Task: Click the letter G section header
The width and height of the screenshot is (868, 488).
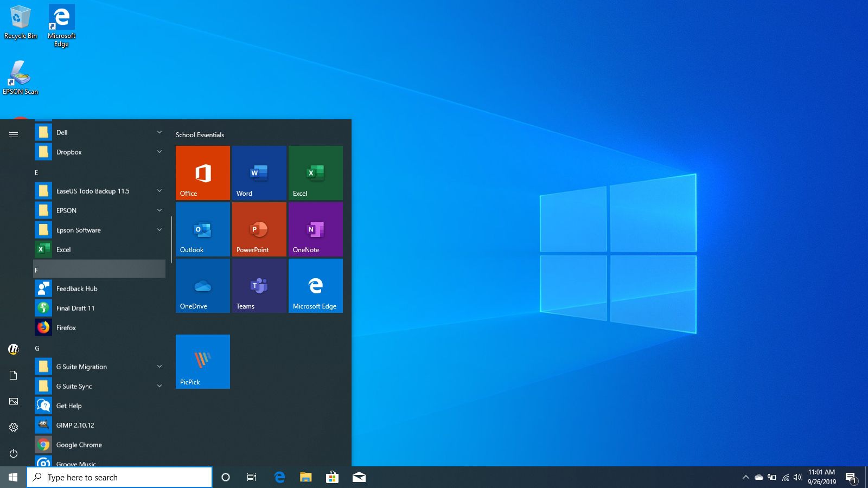Action: click(x=99, y=348)
